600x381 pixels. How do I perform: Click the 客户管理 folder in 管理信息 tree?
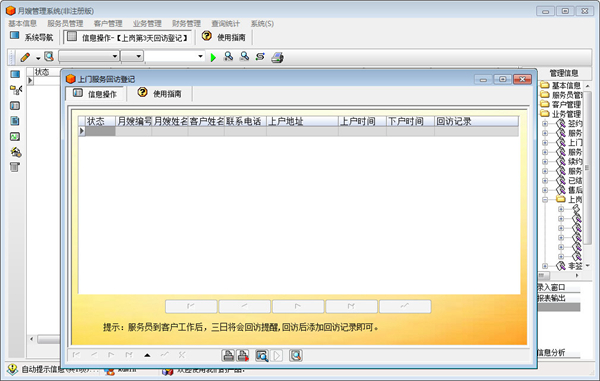point(561,104)
